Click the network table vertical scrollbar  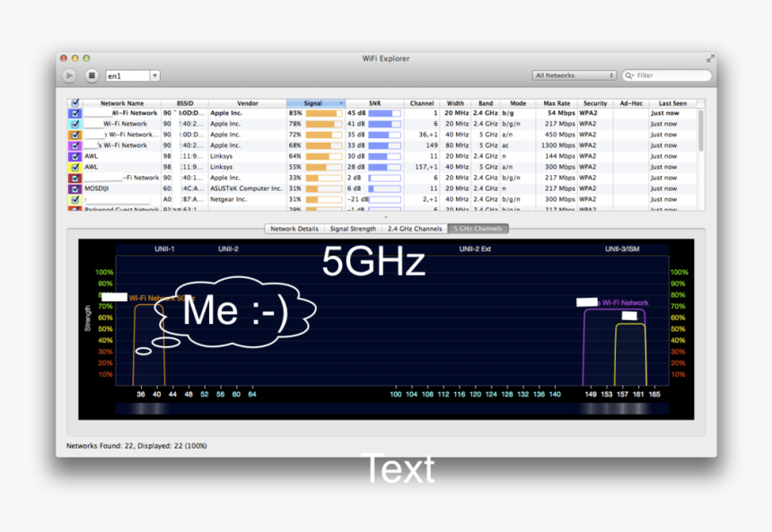(x=700, y=130)
